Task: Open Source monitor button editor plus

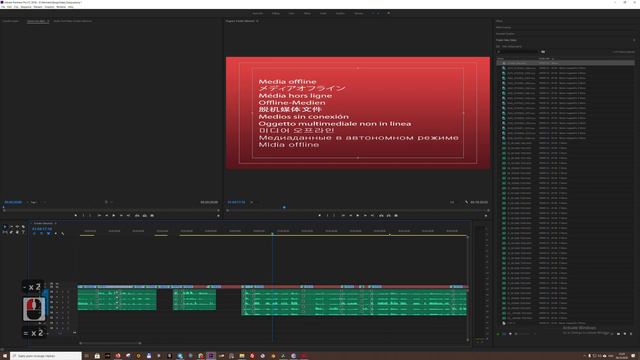Action: (x=218, y=216)
